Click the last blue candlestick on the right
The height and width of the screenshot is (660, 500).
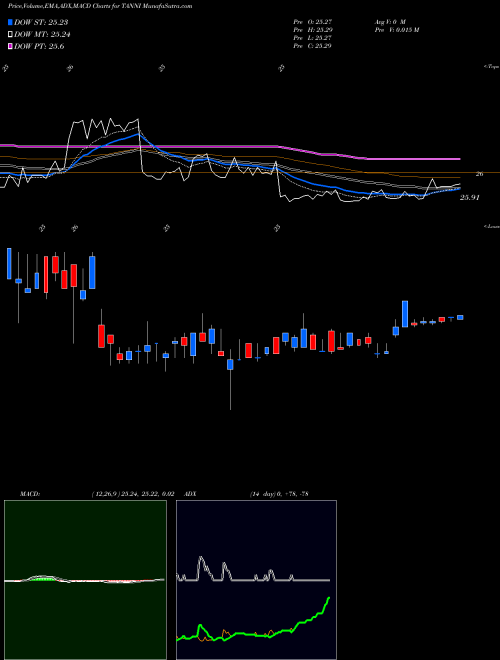[x=460, y=317]
